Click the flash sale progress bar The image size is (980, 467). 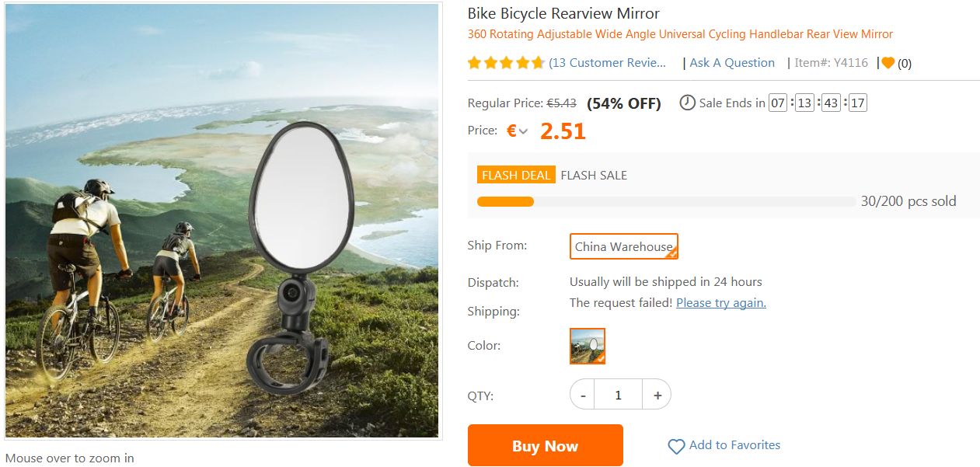[x=666, y=202]
